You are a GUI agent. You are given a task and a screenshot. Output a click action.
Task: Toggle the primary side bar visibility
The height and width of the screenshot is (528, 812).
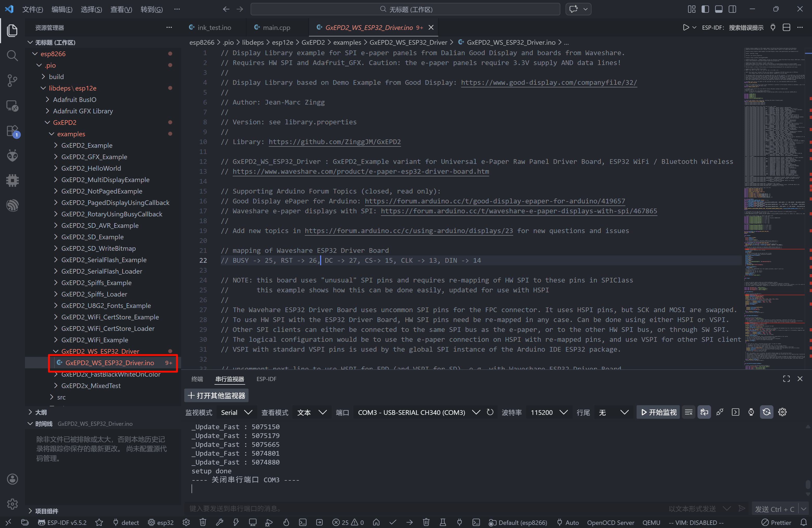pyautogui.click(x=705, y=9)
